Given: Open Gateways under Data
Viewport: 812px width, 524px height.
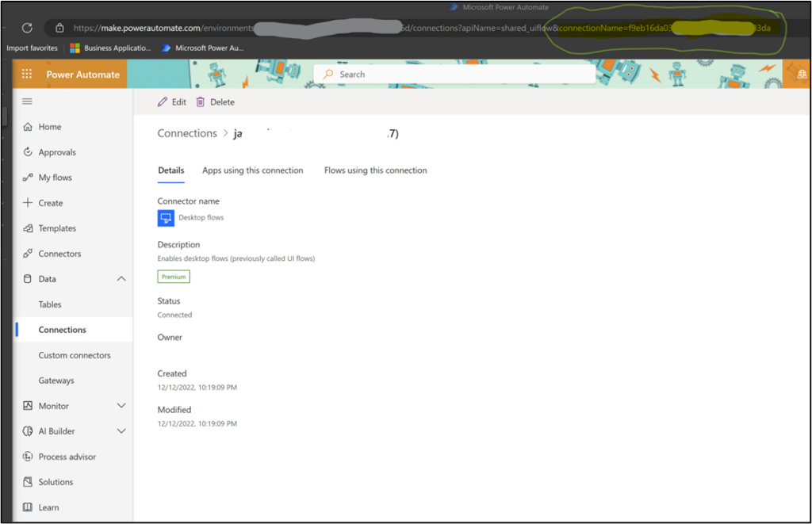Looking at the screenshot, I should (x=56, y=381).
